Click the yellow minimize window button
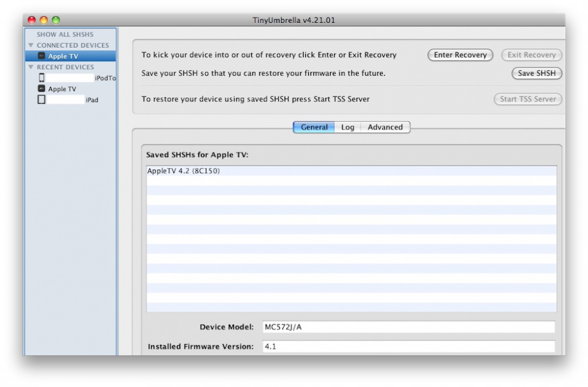Screen dimensions: 588x387 pos(44,20)
